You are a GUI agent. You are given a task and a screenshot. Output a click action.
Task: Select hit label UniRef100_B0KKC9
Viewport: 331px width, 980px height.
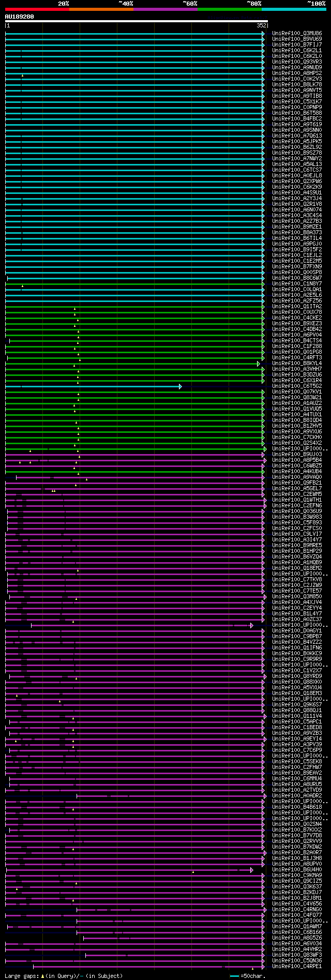pyautogui.click(x=297, y=653)
